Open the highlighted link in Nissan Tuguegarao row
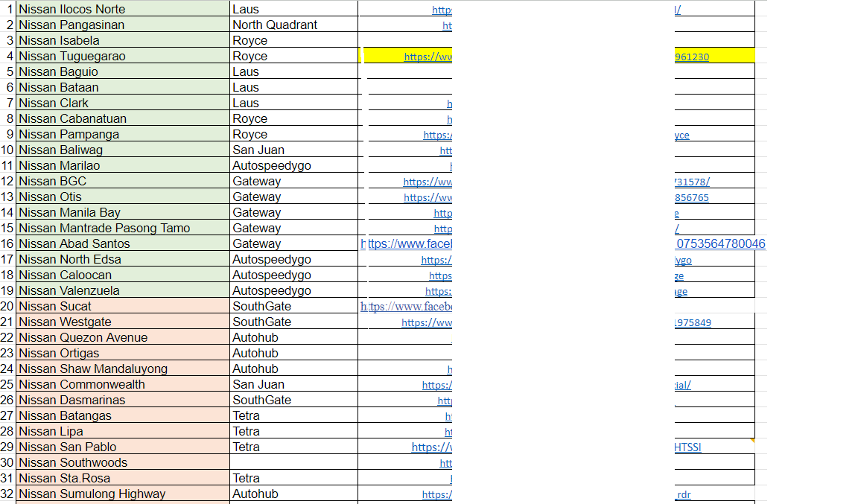Image resolution: width=858 pixels, height=504 pixels. 428,57
